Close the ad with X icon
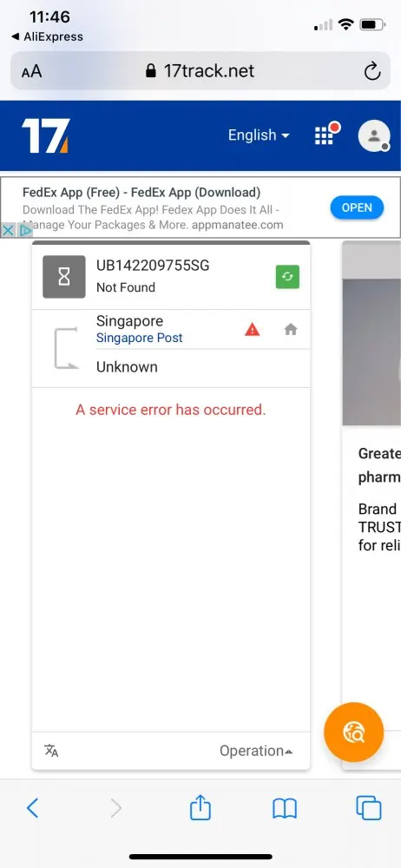The image size is (401, 868). point(9,230)
